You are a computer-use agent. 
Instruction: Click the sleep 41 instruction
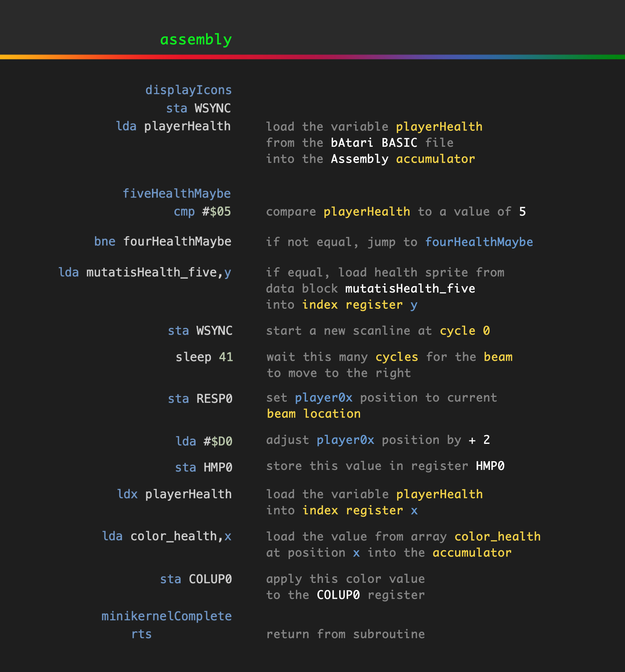204,357
